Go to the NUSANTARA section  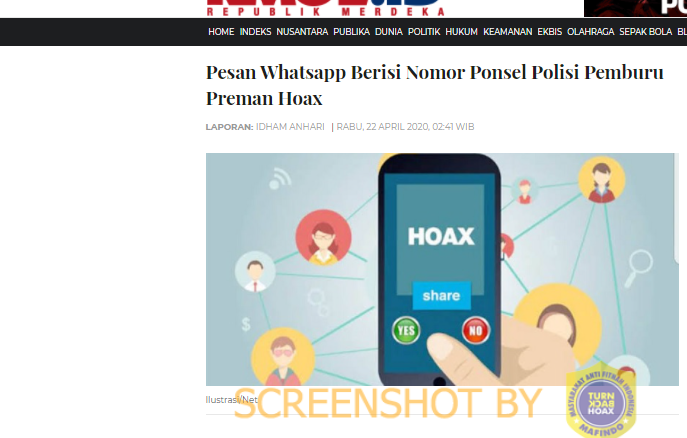302,32
